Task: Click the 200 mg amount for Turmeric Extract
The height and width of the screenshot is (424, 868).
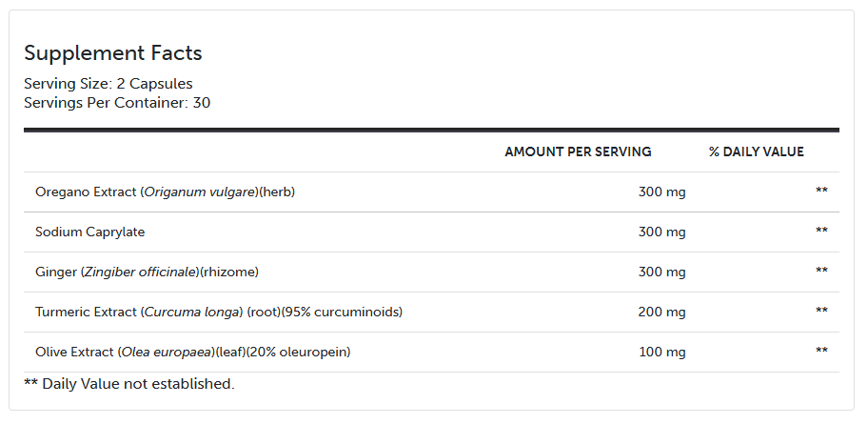Action: click(x=661, y=312)
